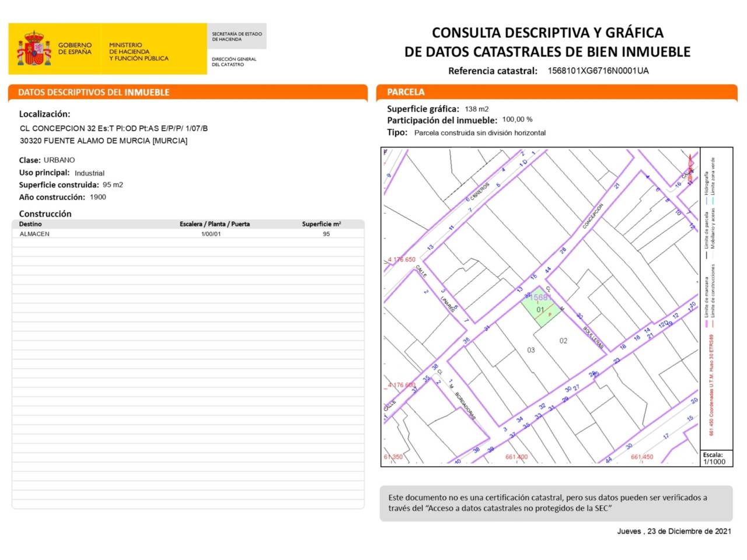Click the '4.176.600' coordinate label on map
Image resolution: width=747 pixels, height=560 pixels.
402,385
